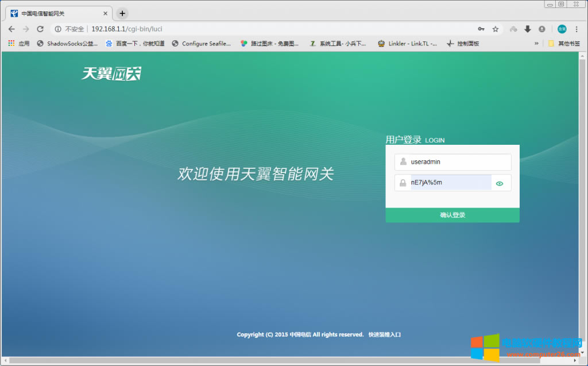Click the useradmin username field
This screenshot has width=588, height=366.
(452, 162)
